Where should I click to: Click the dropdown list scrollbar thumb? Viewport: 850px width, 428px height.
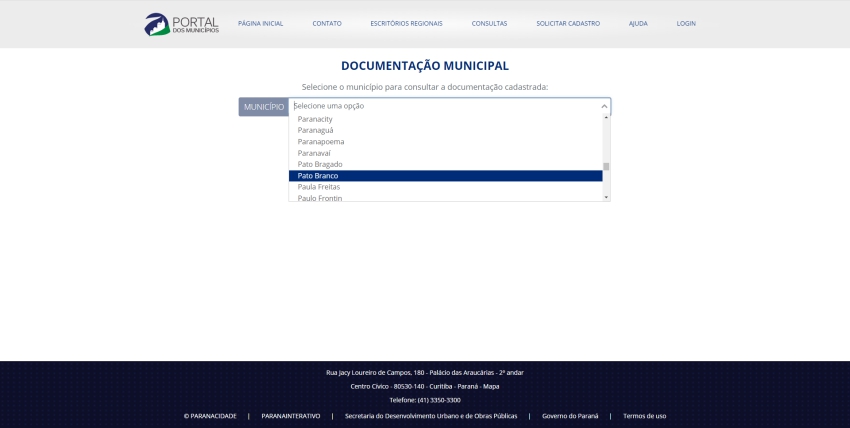pyautogui.click(x=606, y=167)
